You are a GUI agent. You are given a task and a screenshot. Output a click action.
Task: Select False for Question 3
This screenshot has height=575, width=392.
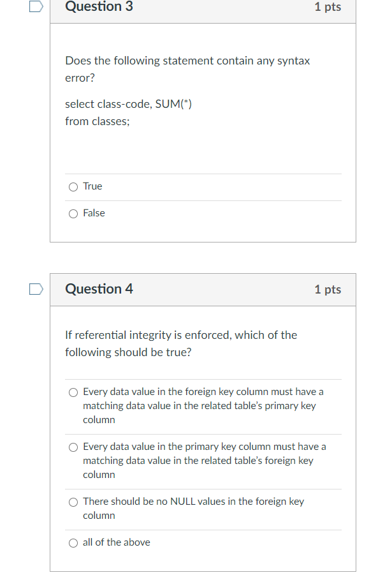tap(73, 213)
